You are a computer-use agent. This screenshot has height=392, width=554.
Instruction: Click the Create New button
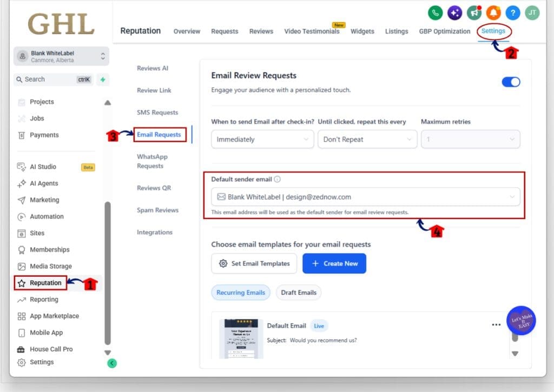334,263
